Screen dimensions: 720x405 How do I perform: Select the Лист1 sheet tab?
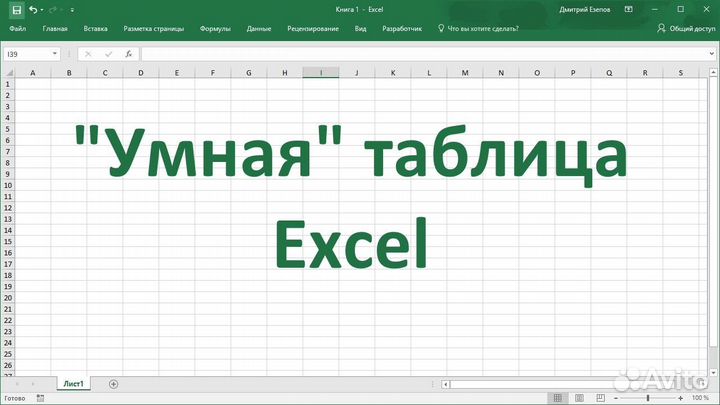73,384
